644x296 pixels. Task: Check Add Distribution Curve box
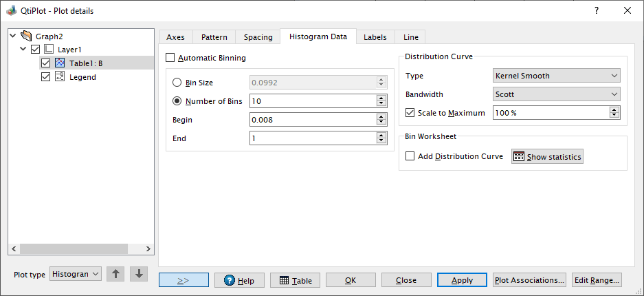[x=410, y=156]
